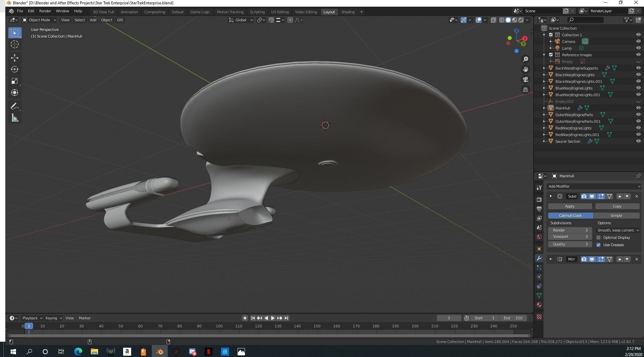Toggle Subdivision modifier render visibility
Screen dimensions: 644x357
click(x=584, y=196)
